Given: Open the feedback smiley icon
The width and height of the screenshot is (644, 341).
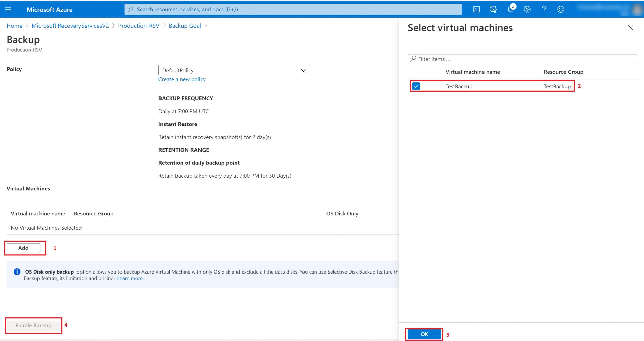Looking at the screenshot, I should point(561,9).
